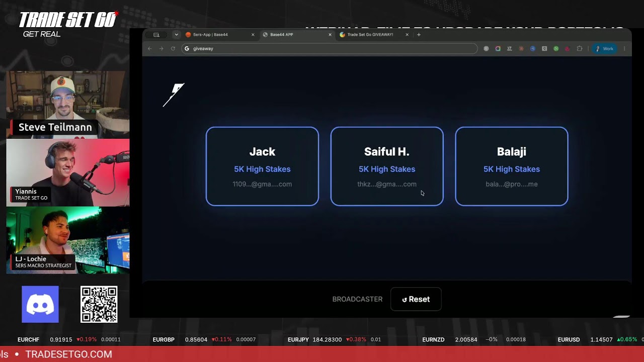Click the EURJPY ticker symbol
The width and height of the screenshot is (644, 362).
[298, 340]
